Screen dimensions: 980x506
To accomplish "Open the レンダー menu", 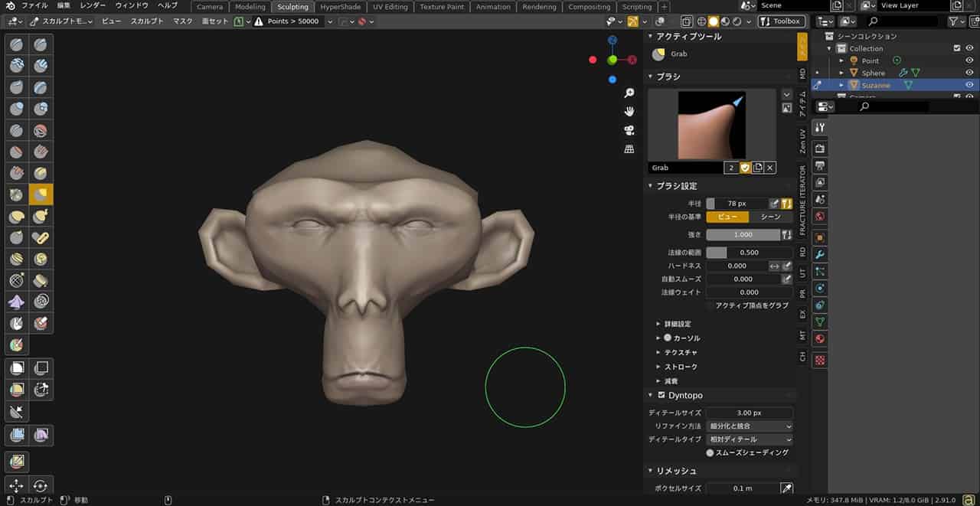I will pos(93,6).
